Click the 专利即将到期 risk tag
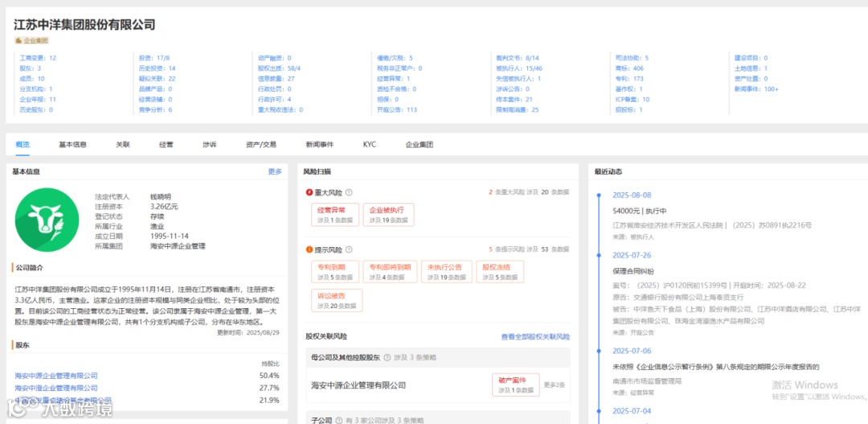Viewport: 868px width, 424px height. coord(391,272)
